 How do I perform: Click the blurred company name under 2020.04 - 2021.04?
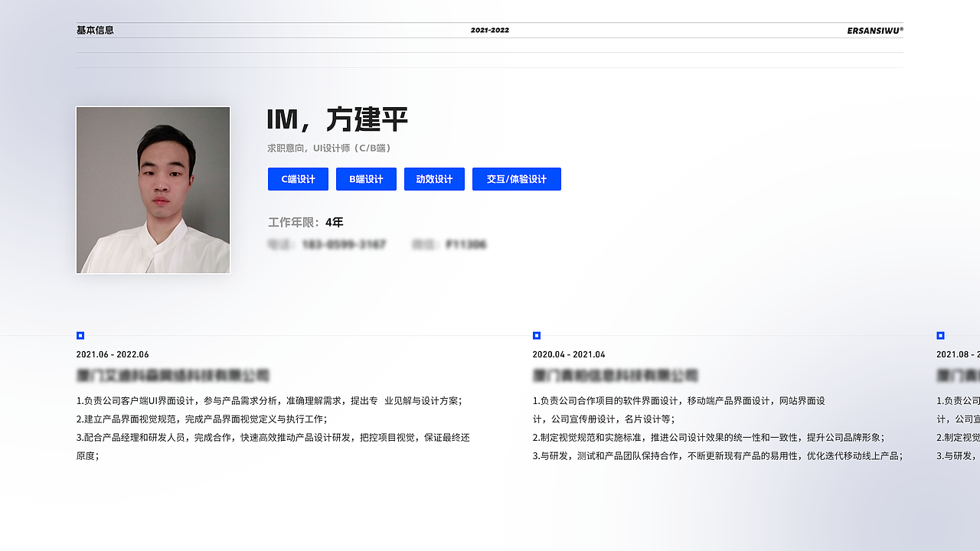click(x=616, y=376)
